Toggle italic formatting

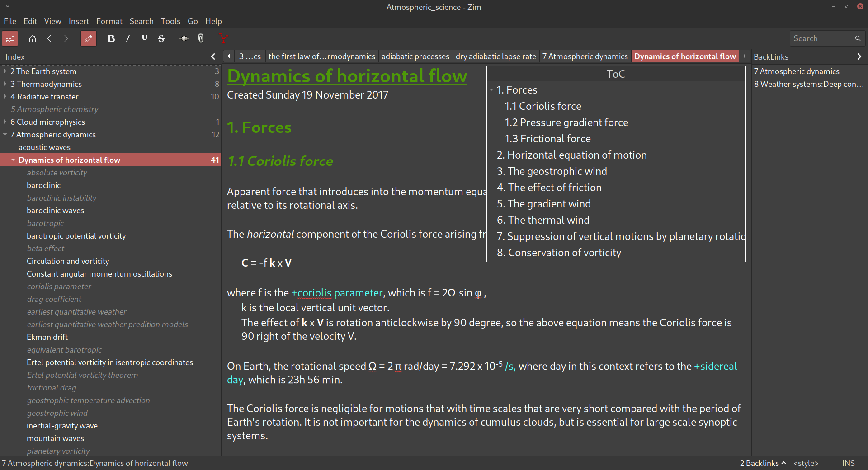point(127,38)
